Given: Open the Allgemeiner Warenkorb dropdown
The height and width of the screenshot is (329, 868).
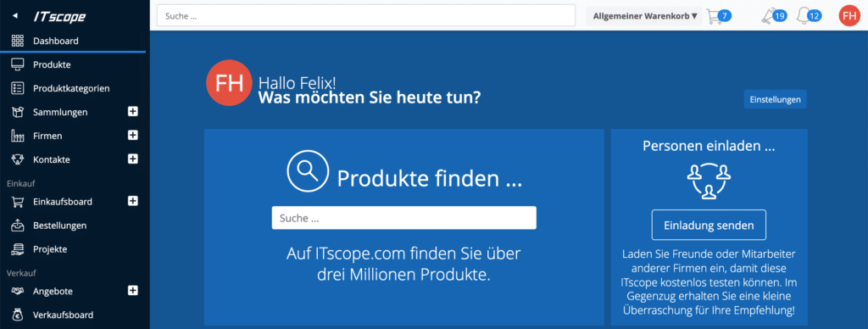Looking at the screenshot, I should [644, 16].
